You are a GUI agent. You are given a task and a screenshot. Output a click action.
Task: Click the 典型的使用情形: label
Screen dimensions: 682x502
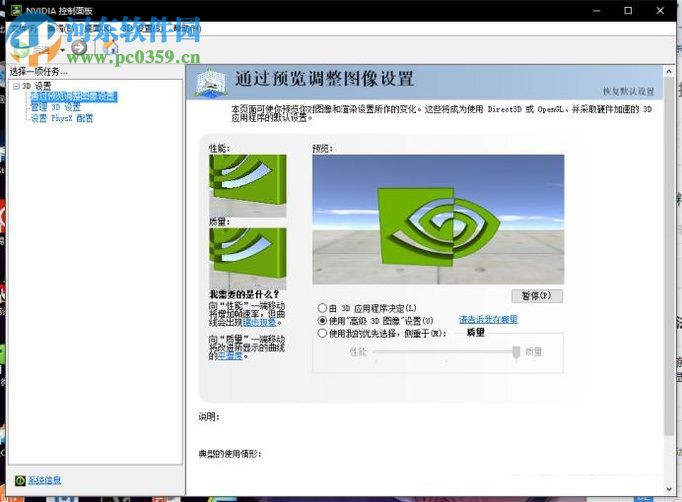[230, 454]
